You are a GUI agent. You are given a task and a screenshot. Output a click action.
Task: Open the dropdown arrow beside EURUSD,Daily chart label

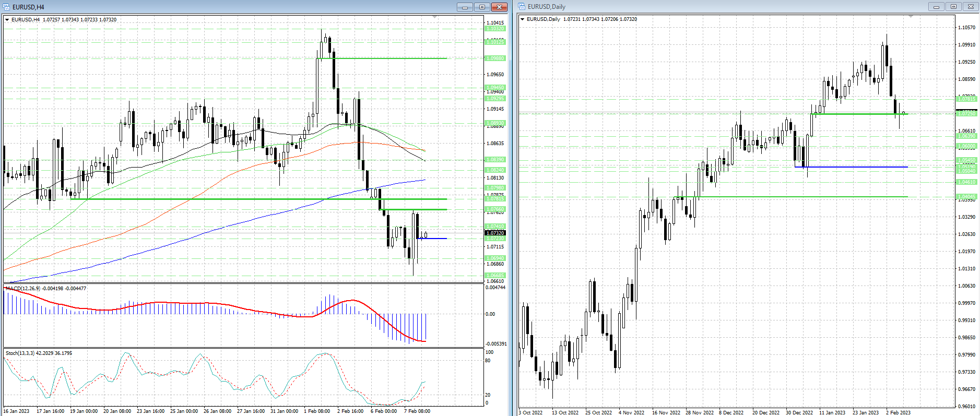(523, 19)
